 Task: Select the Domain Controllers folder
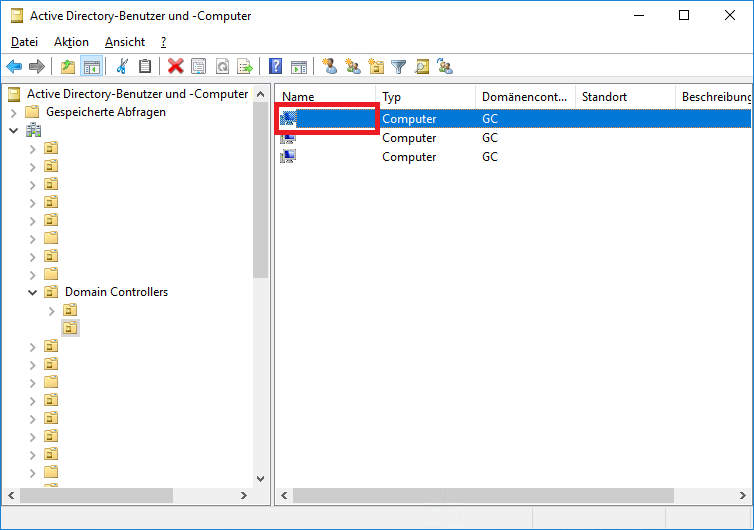coord(116,292)
